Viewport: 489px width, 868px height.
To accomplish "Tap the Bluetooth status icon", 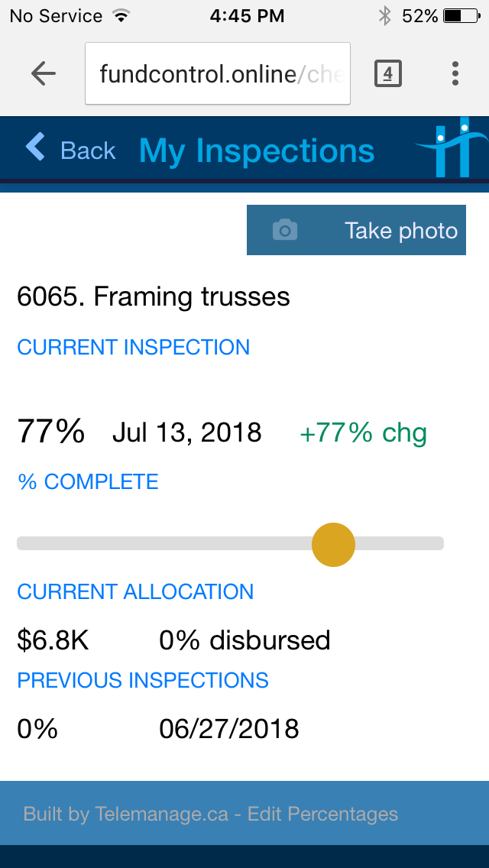I will [384, 15].
